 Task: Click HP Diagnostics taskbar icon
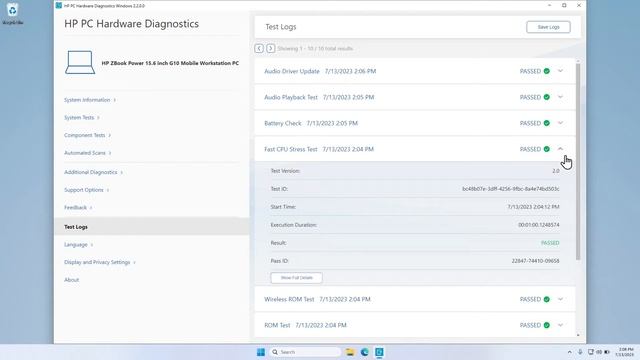tap(379, 352)
